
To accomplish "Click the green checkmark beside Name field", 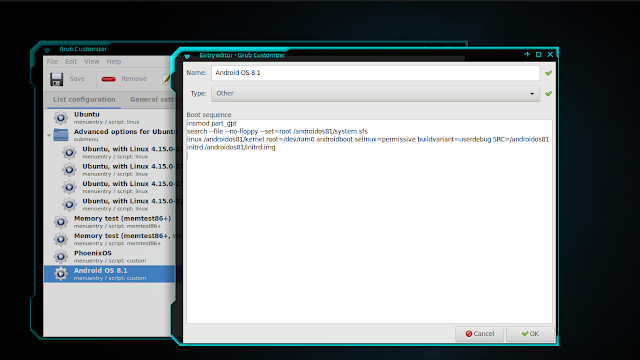I will pos(548,73).
